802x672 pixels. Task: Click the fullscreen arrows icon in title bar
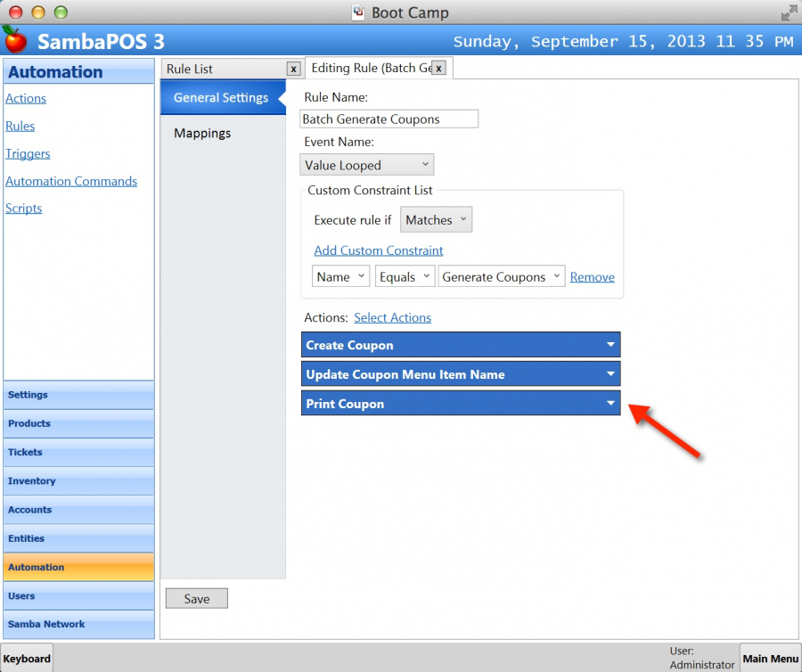coord(789,13)
